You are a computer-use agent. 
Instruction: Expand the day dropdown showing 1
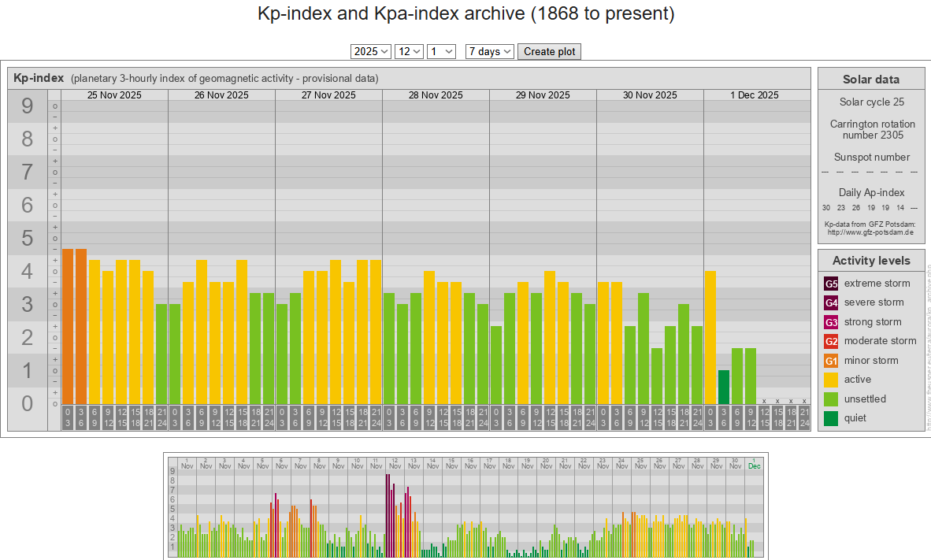point(441,51)
